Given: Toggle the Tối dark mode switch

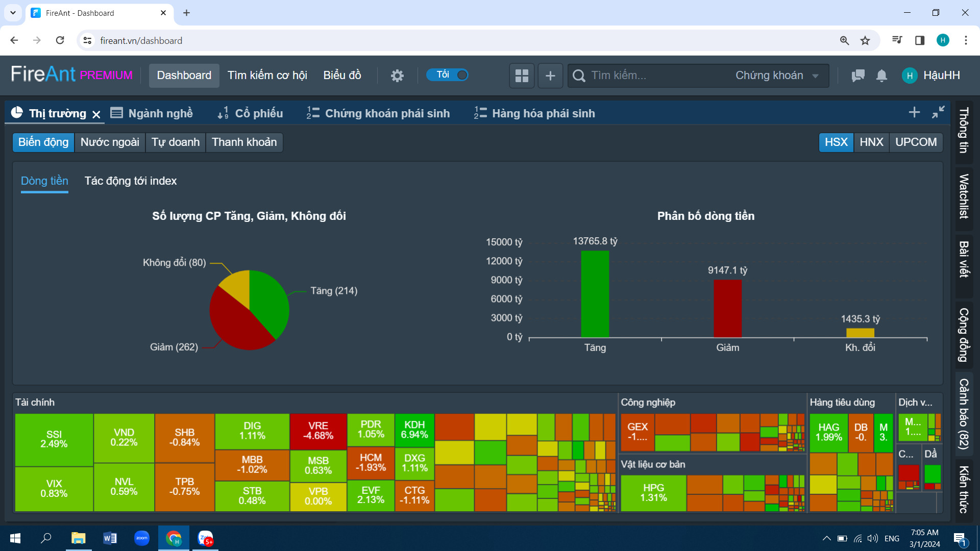Looking at the screenshot, I should [x=448, y=75].
